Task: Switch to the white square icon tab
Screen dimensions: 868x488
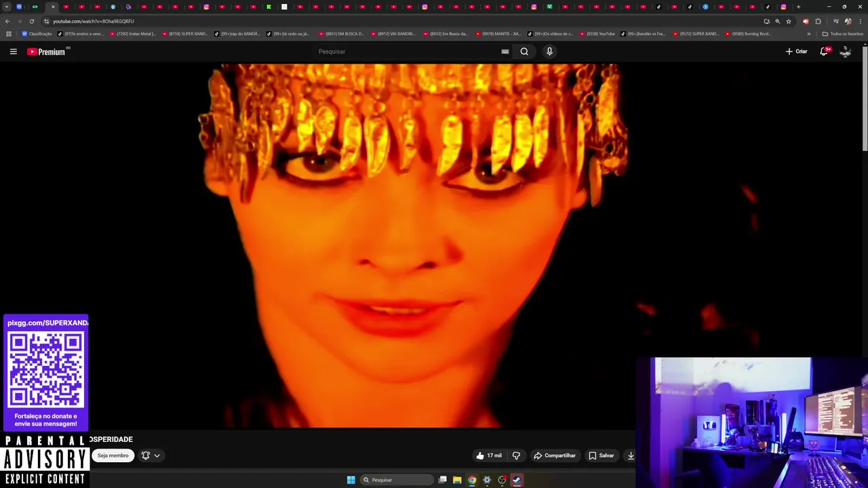Action: tap(284, 7)
